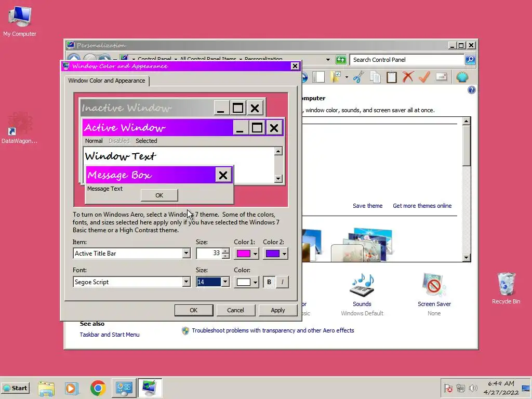The image size is (532, 399).
Task: Open File Explorer from the taskbar
Action: click(x=46, y=388)
